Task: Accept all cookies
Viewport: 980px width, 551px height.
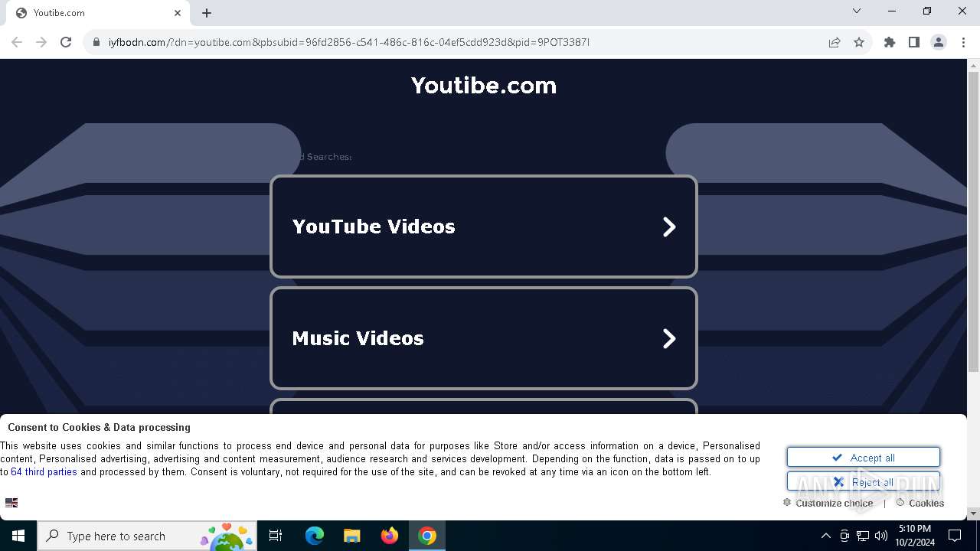Action: (x=864, y=458)
